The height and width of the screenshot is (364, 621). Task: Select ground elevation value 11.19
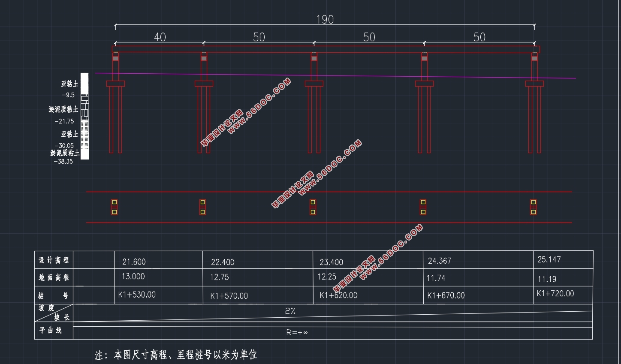pyautogui.click(x=547, y=279)
